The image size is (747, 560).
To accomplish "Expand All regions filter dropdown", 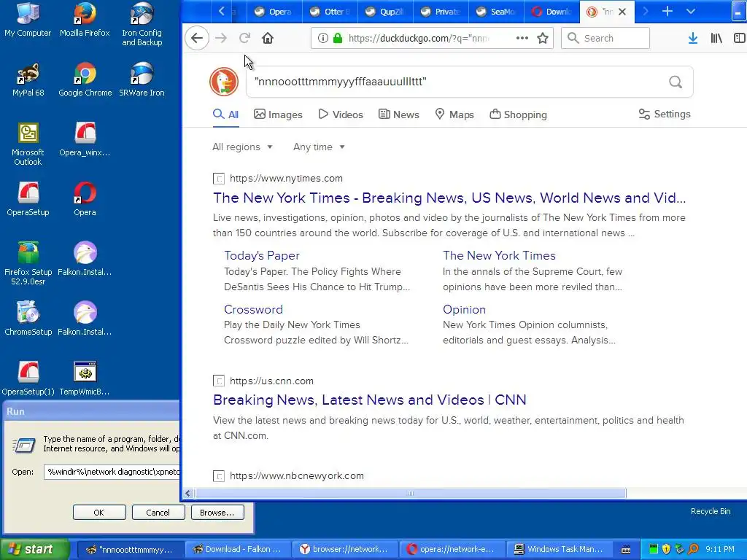I will (x=242, y=147).
